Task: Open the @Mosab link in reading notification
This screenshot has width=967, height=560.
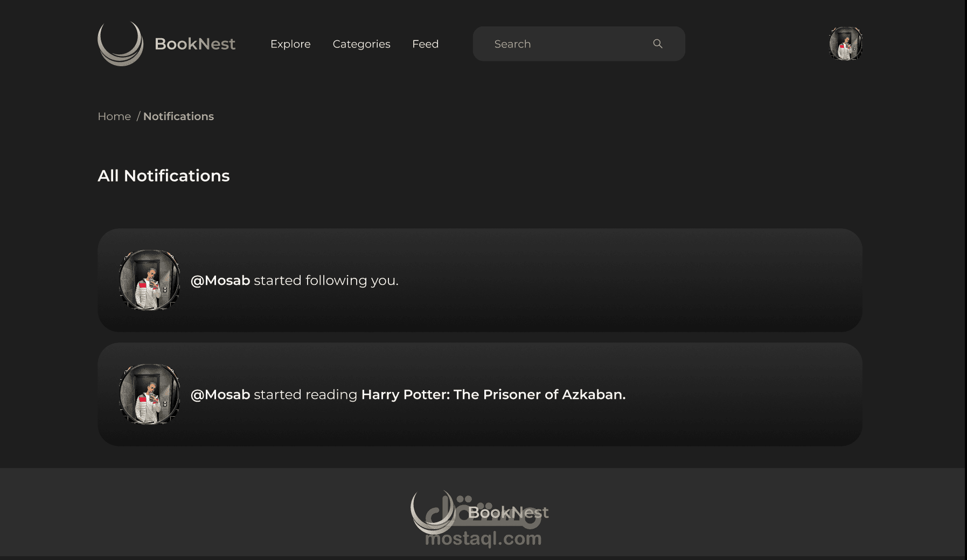Action: click(220, 395)
